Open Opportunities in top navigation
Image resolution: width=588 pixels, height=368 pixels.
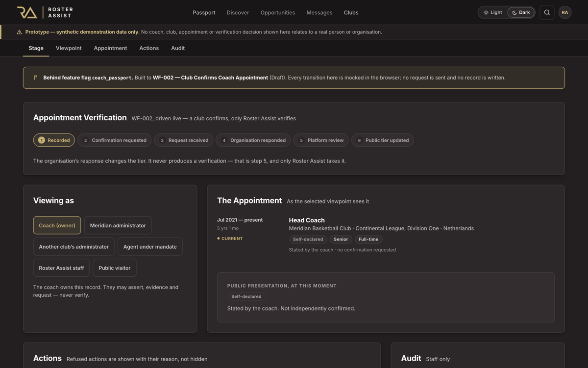[278, 12]
